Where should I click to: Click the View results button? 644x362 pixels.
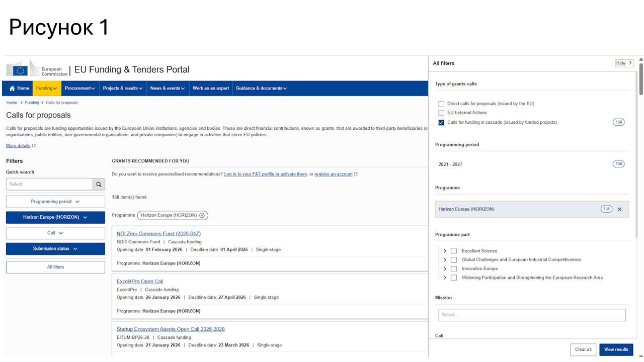(616, 349)
